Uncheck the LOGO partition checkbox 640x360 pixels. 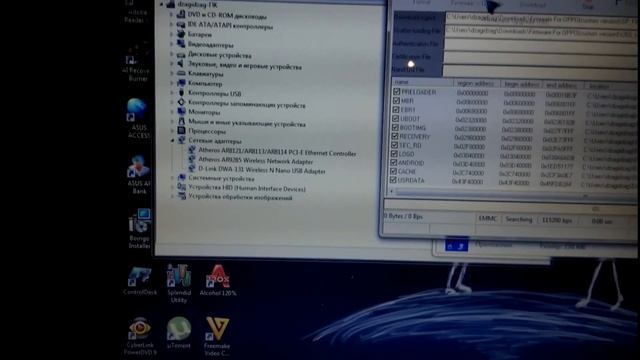[394, 153]
